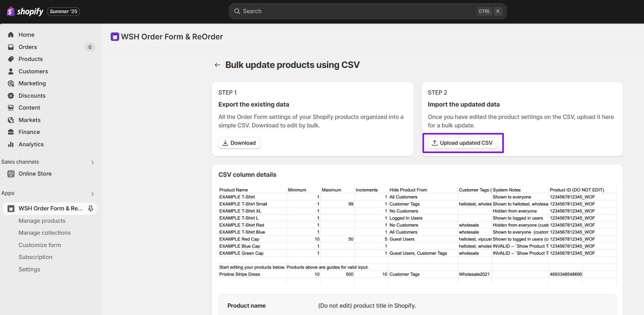The width and height of the screenshot is (644, 315).
Task: Click the Marketing target icon
Action: pyautogui.click(x=11, y=83)
